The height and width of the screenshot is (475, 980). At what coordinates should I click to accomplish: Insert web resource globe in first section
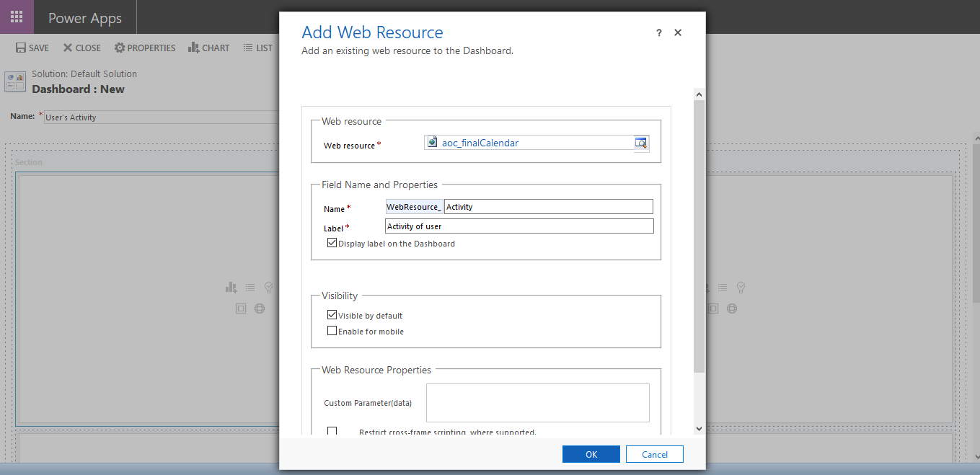click(x=260, y=308)
